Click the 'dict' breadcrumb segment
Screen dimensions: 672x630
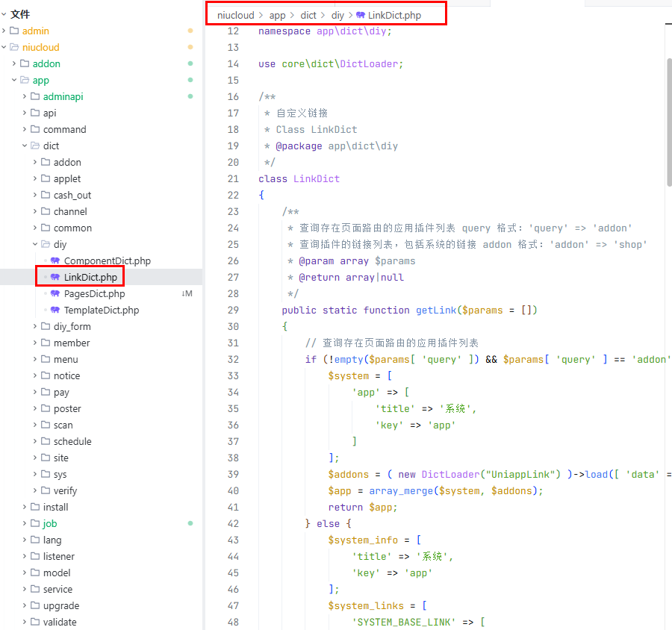308,15
